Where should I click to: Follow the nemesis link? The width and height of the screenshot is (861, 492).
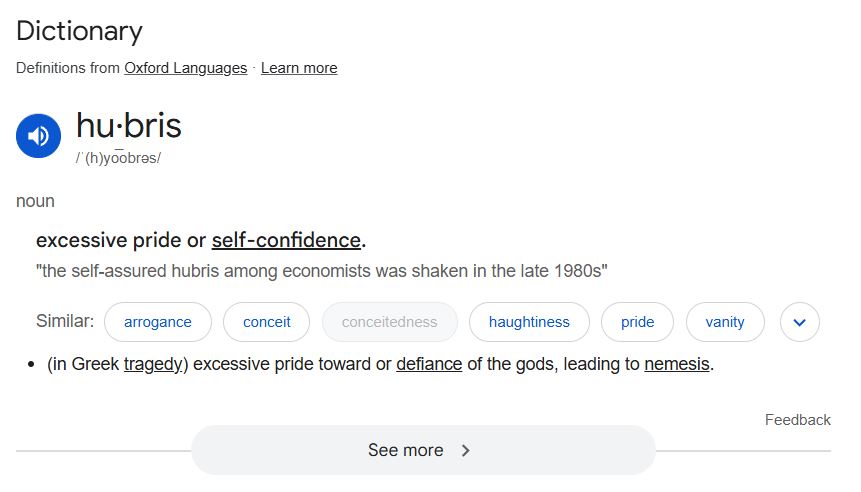tap(677, 364)
